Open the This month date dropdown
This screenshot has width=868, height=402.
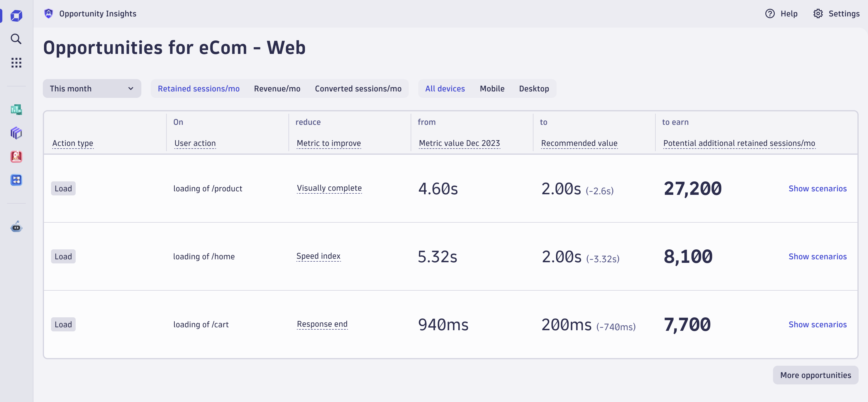[91, 88]
